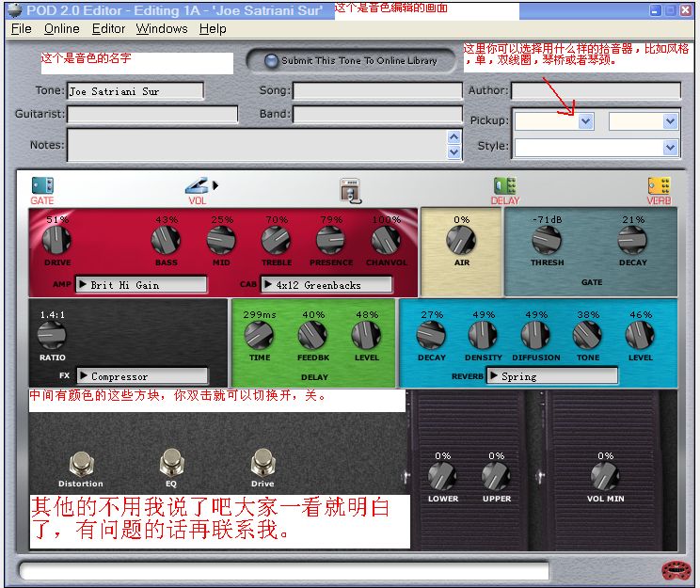
Task: Open the Help menu
Action: point(213,28)
